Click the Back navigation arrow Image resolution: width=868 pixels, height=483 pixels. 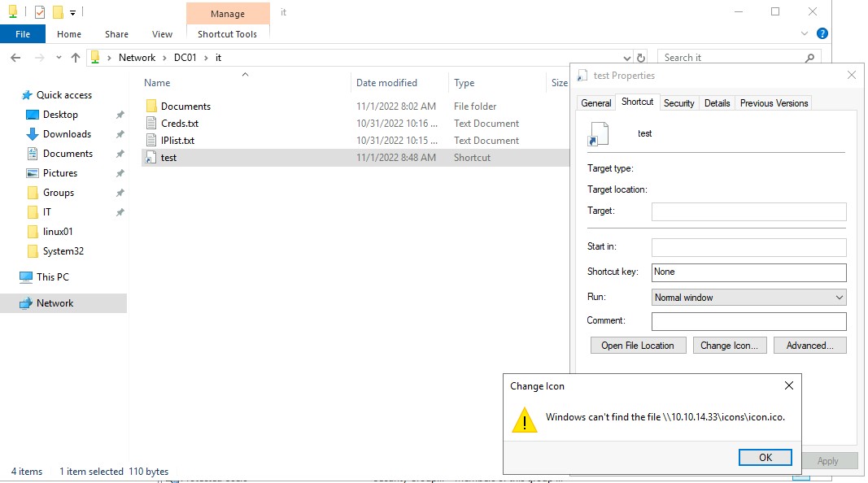[x=15, y=58]
